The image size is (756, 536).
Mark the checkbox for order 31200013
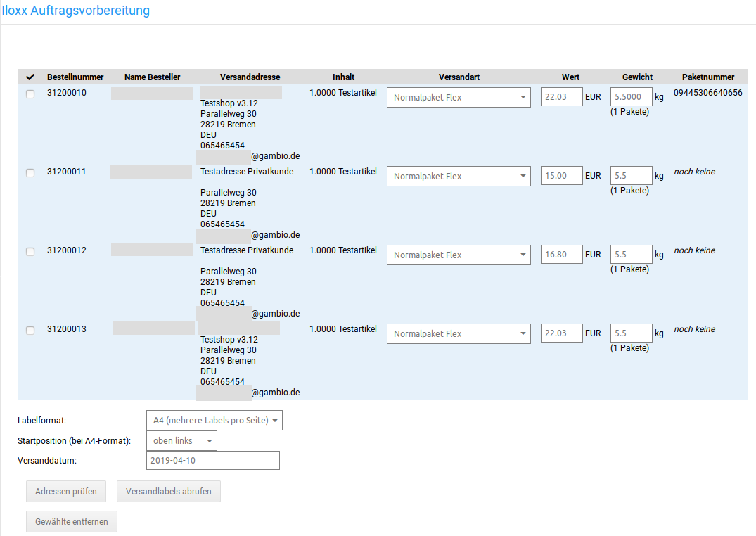point(30,331)
